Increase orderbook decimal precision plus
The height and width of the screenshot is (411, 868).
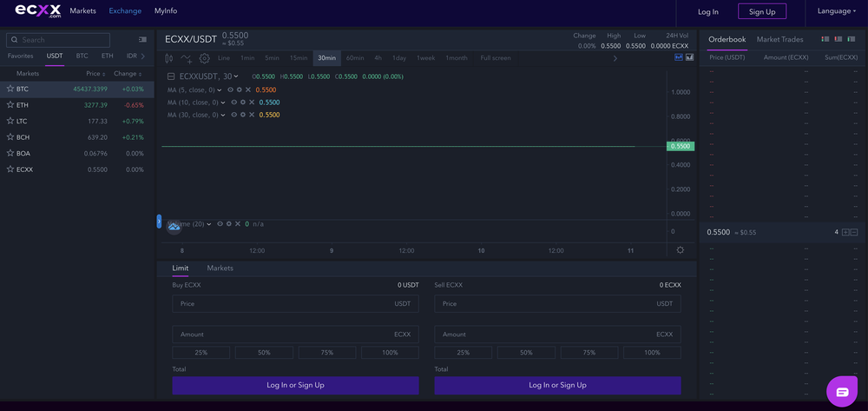tap(845, 232)
